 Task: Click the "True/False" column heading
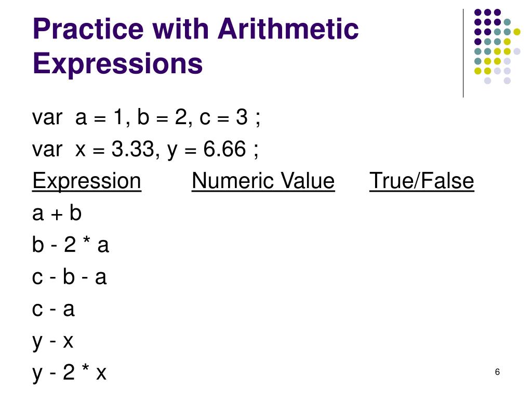coord(422,181)
